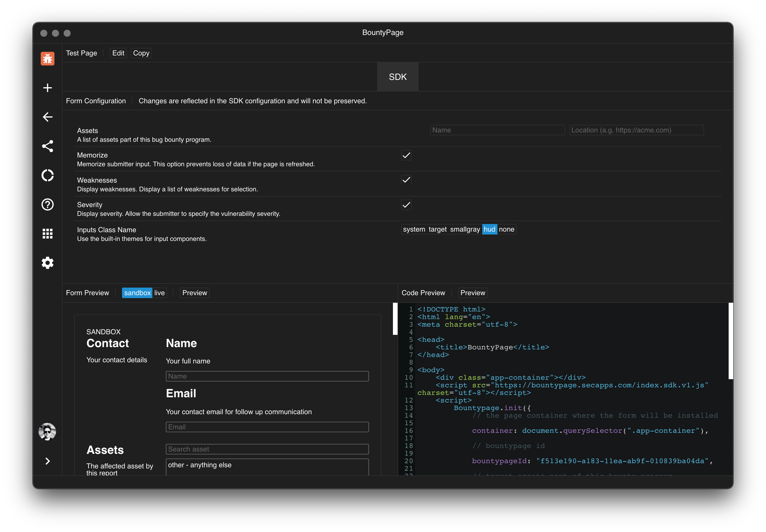Click the BountyPage bug logo icon

coord(47,59)
